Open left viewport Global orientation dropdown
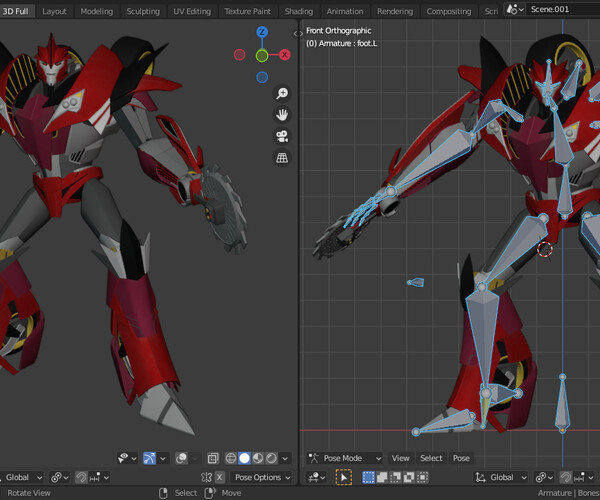 (x=21, y=477)
